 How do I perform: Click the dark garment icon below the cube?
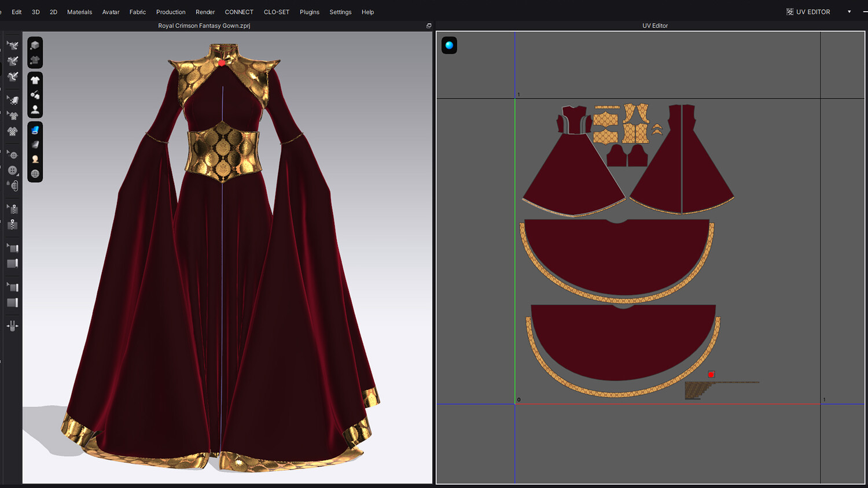pos(35,60)
